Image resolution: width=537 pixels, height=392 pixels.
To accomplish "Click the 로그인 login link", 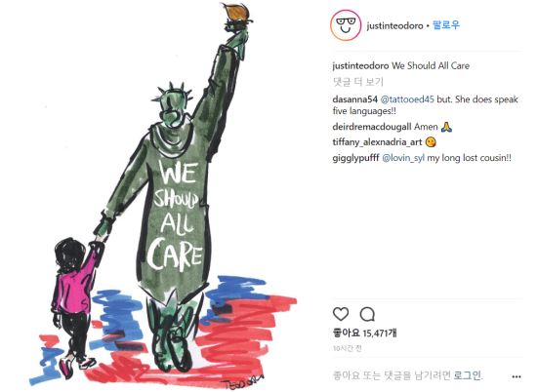I will pyautogui.click(x=467, y=375).
